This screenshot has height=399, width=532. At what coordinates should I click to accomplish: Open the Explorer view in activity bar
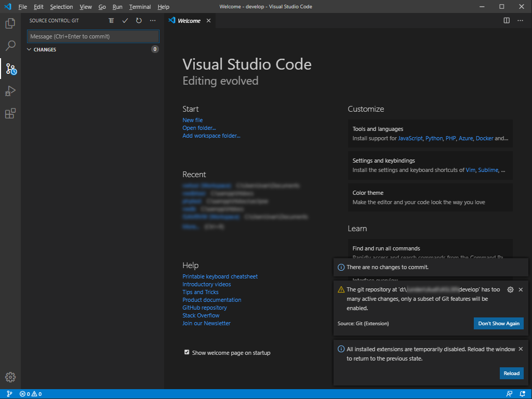point(10,23)
